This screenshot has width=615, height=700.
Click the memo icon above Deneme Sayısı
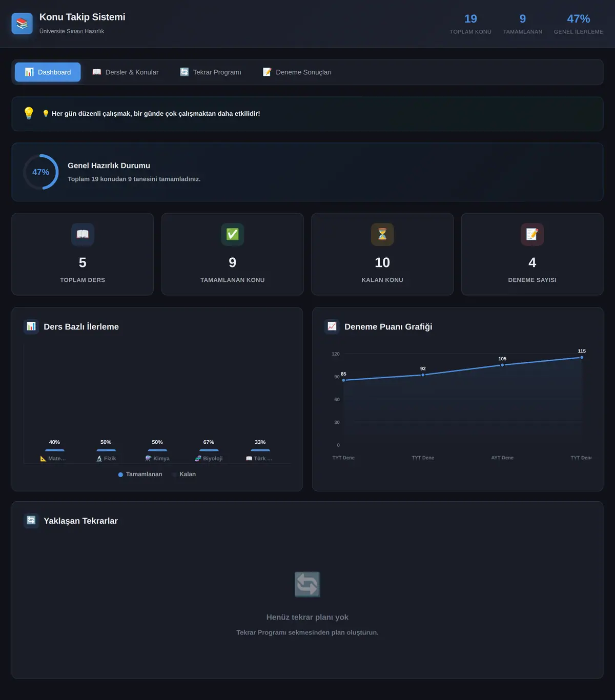tap(532, 234)
